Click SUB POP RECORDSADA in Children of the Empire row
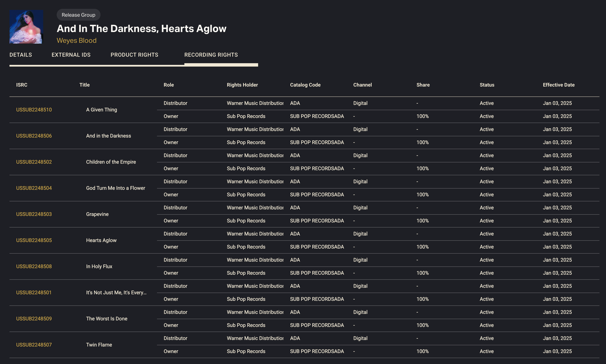 (317, 169)
